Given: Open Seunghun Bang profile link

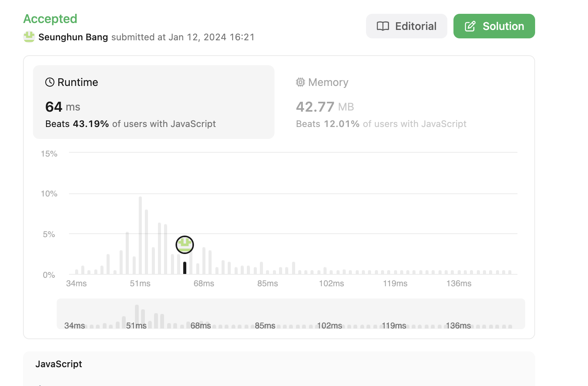Looking at the screenshot, I should [x=73, y=37].
